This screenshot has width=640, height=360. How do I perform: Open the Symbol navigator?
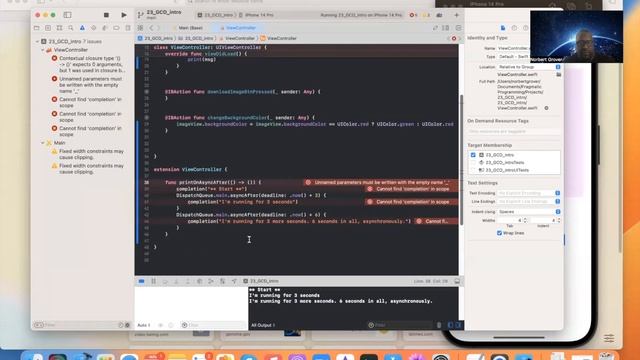60,28
